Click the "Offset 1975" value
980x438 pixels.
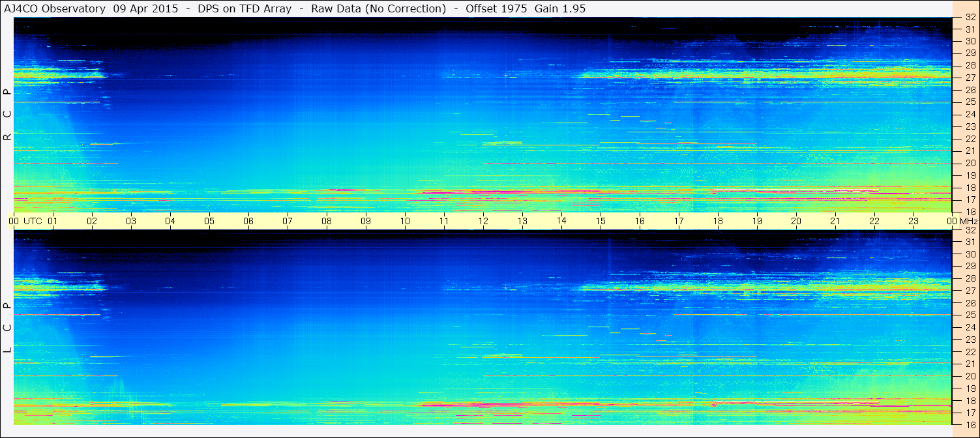tap(496, 9)
